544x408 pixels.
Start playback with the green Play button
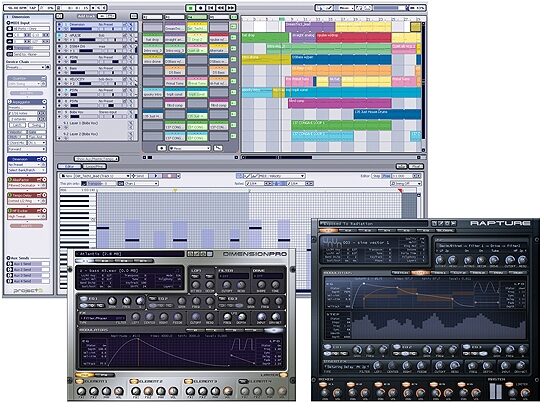190,8
